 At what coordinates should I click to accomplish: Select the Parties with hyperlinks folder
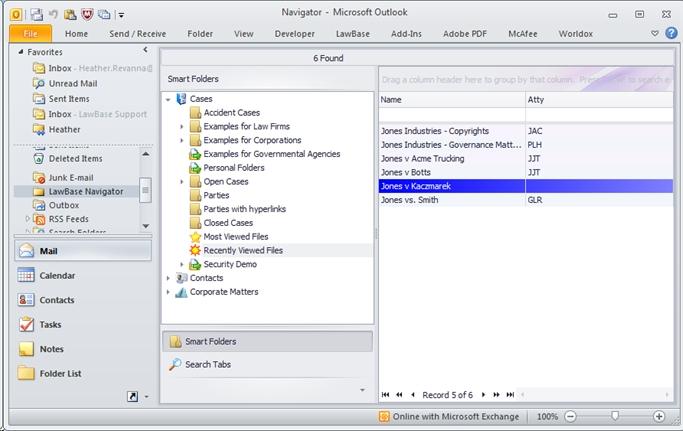click(244, 209)
